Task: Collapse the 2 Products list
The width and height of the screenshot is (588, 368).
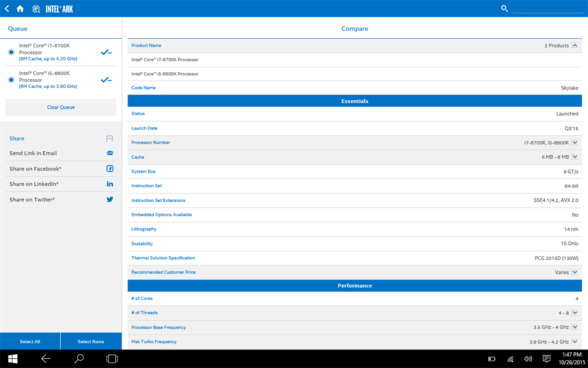Action: pyautogui.click(x=574, y=45)
